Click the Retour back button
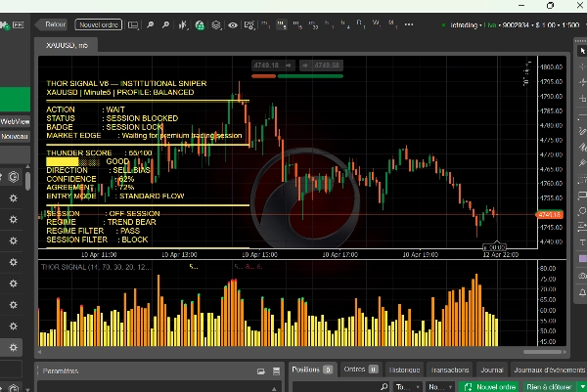The width and height of the screenshot is (587, 392). click(56, 23)
